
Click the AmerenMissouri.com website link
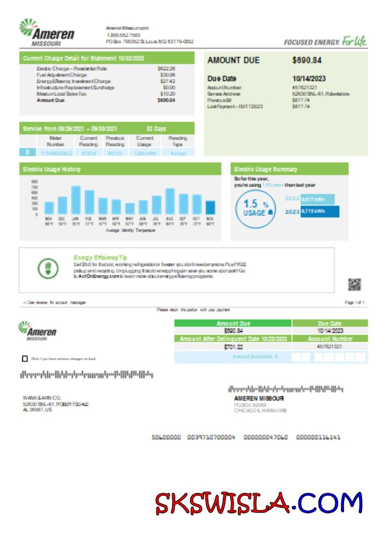pyautogui.click(x=127, y=28)
